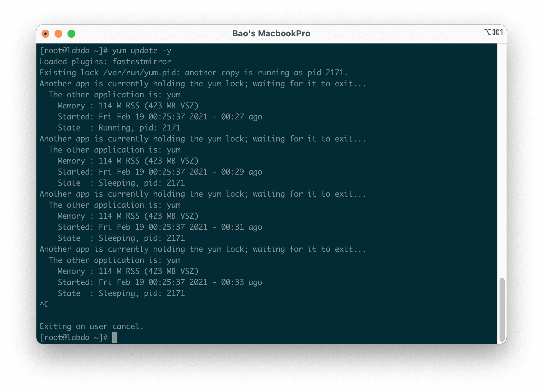Click the ^C interrupt character

tap(43, 304)
